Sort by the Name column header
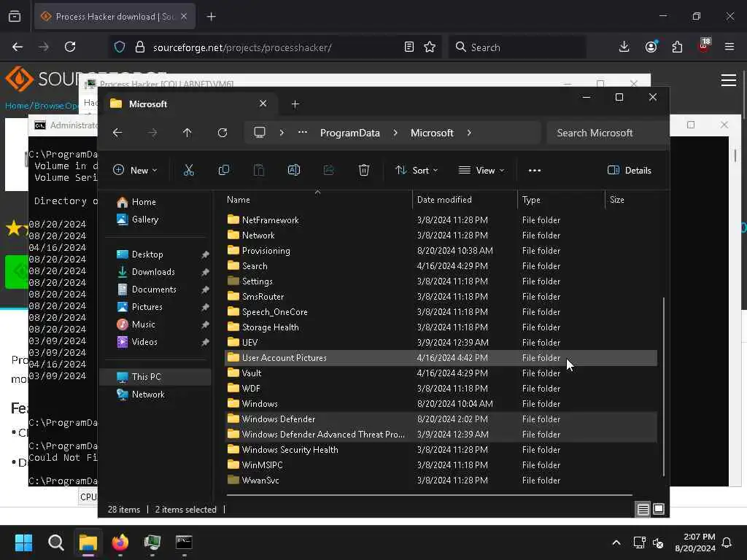The width and height of the screenshot is (747, 560). point(318,200)
